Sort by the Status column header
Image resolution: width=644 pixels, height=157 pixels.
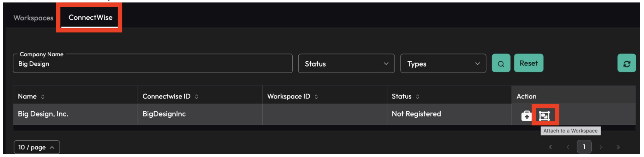pyautogui.click(x=417, y=96)
